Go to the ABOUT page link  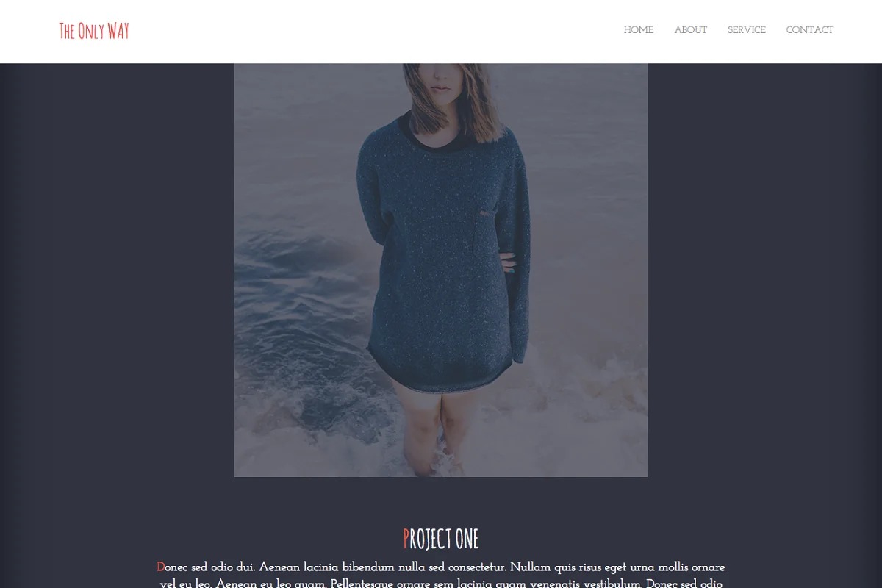691,30
